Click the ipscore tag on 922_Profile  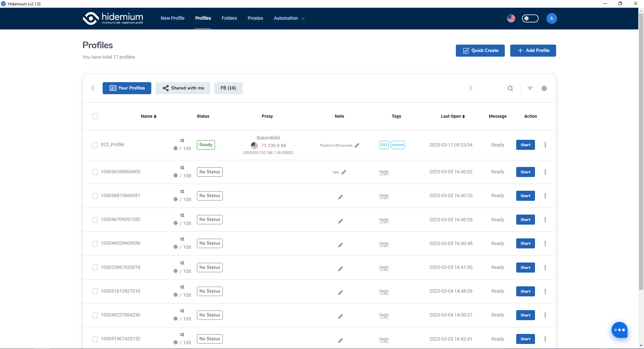398,145
